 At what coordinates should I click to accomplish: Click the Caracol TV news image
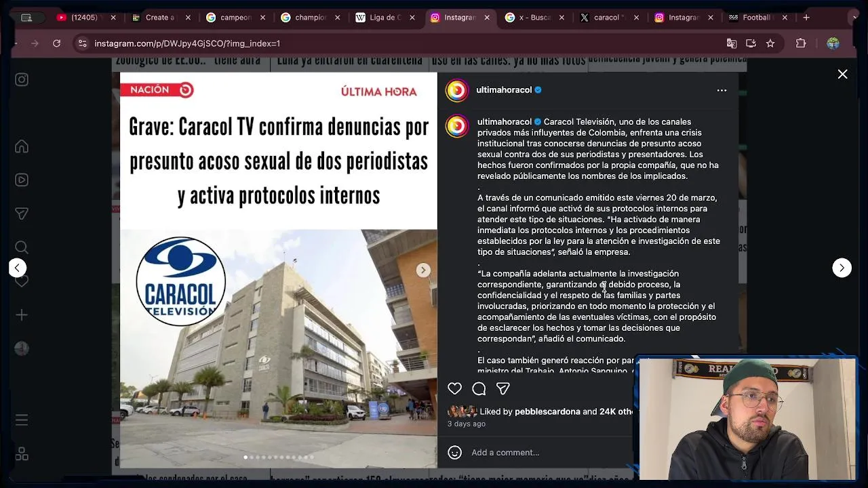pyautogui.click(x=279, y=270)
